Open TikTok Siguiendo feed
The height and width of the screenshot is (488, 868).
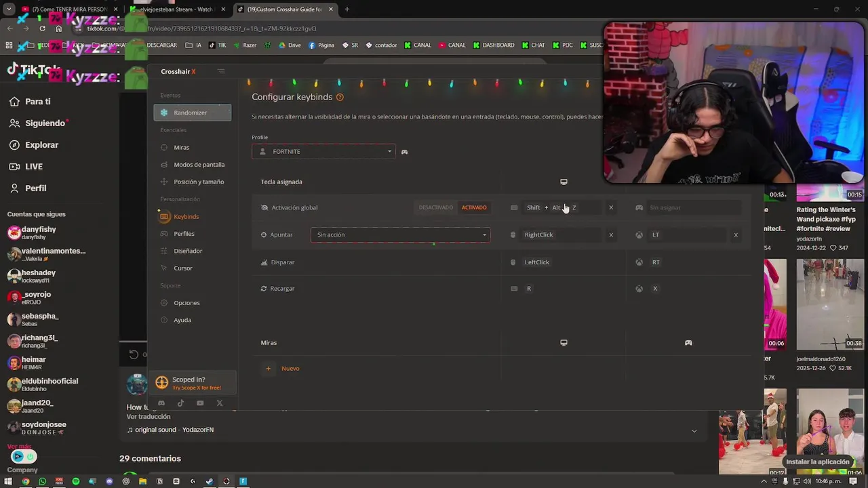(38, 123)
